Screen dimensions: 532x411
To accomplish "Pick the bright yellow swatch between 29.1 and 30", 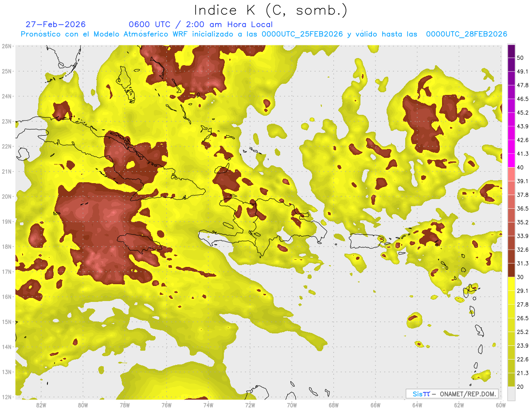I will (511, 284).
